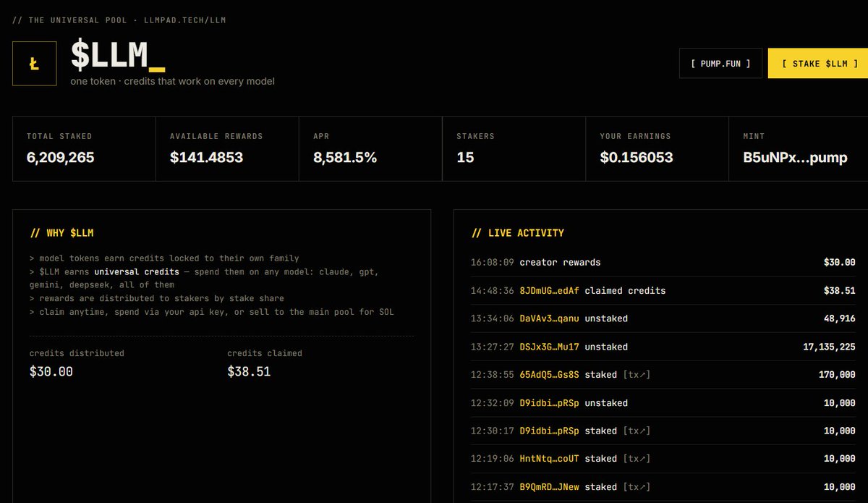Viewport: 868px width, 503px height.
Task: Click the yellow STAKE $LLM button
Action: click(820, 64)
